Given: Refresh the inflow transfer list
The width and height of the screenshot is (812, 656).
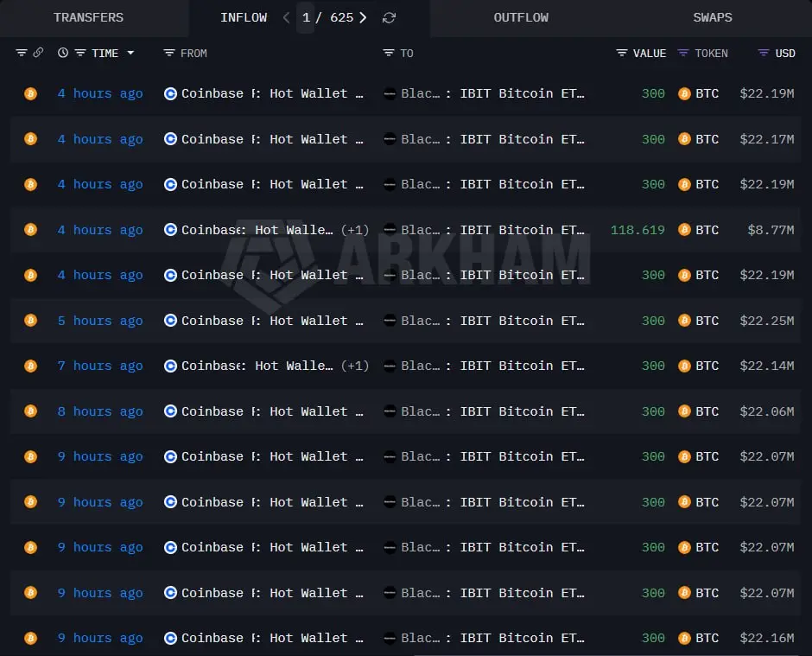Looking at the screenshot, I should pos(389,17).
